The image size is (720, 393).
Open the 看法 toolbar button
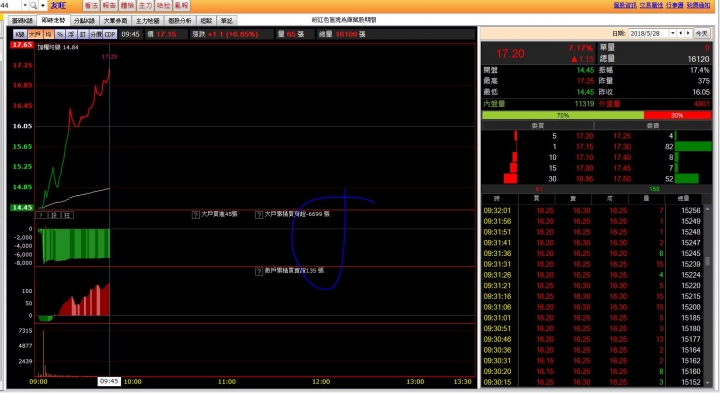tap(91, 6)
